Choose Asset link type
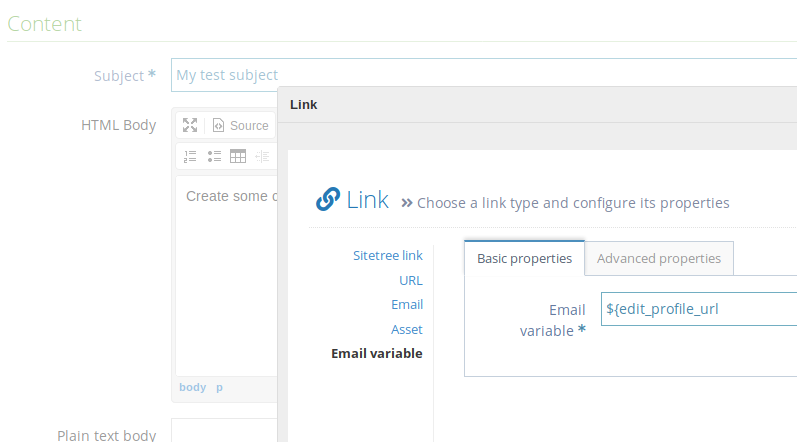Image resolution: width=797 pixels, height=442 pixels. click(407, 329)
